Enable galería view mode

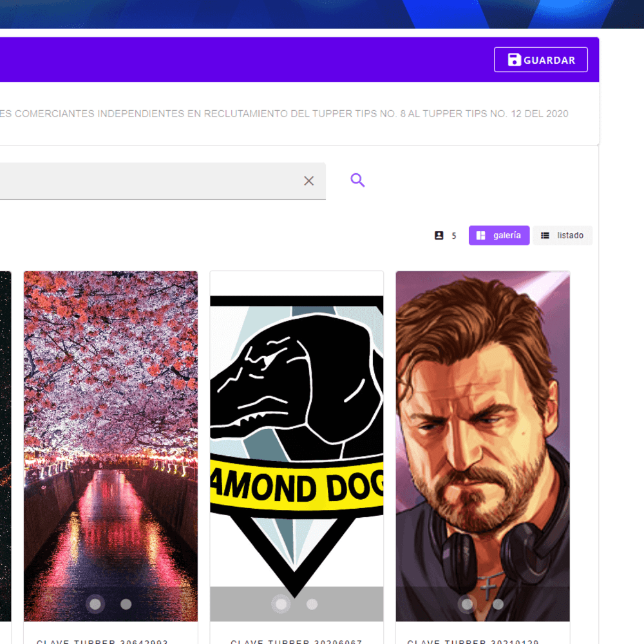(x=499, y=235)
